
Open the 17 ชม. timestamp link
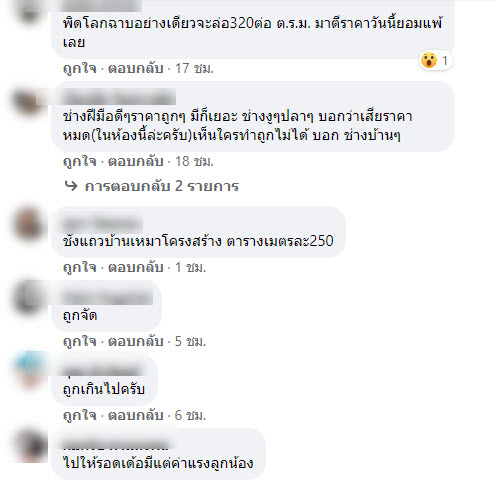click(194, 68)
